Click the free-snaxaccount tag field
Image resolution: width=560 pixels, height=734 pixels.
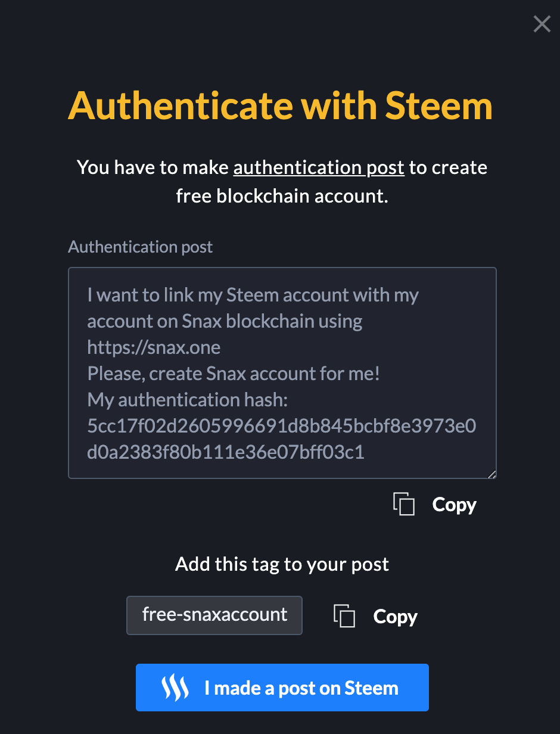pos(214,615)
